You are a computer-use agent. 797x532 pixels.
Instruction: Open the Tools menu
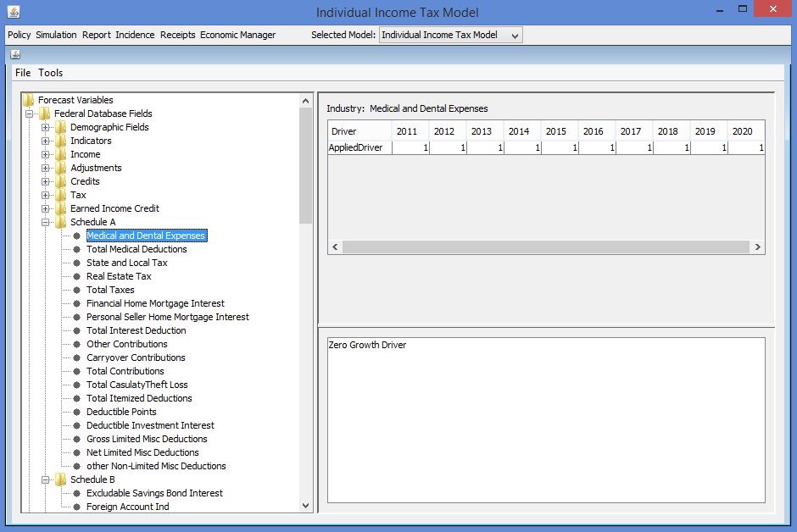pyautogui.click(x=50, y=73)
